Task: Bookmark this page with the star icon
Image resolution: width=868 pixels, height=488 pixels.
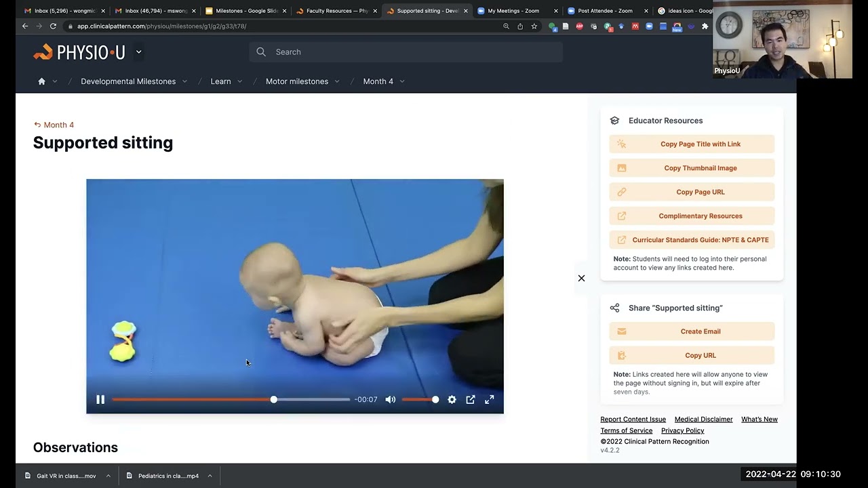Action: click(534, 26)
